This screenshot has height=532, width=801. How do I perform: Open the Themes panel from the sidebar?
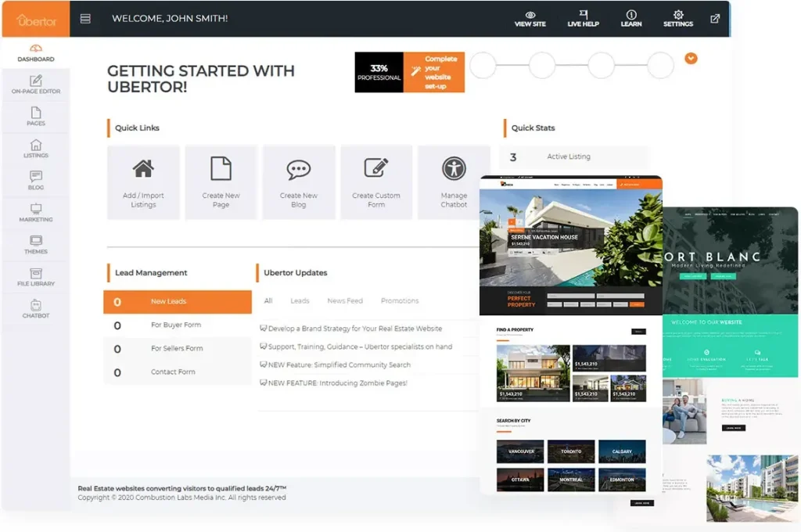tap(37, 243)
